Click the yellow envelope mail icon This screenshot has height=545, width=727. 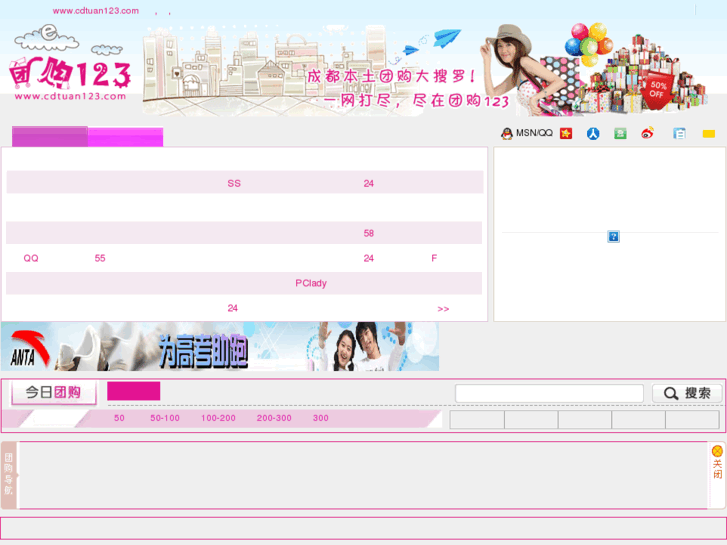[708, 134]
